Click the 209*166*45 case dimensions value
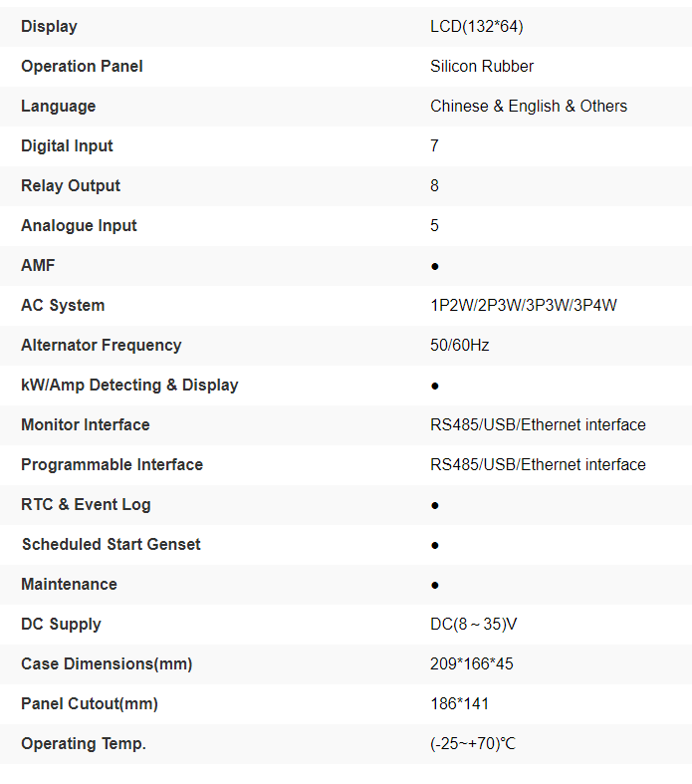Image resolution: width=692 pixels, height=784 pixels. tap(472, 664)
